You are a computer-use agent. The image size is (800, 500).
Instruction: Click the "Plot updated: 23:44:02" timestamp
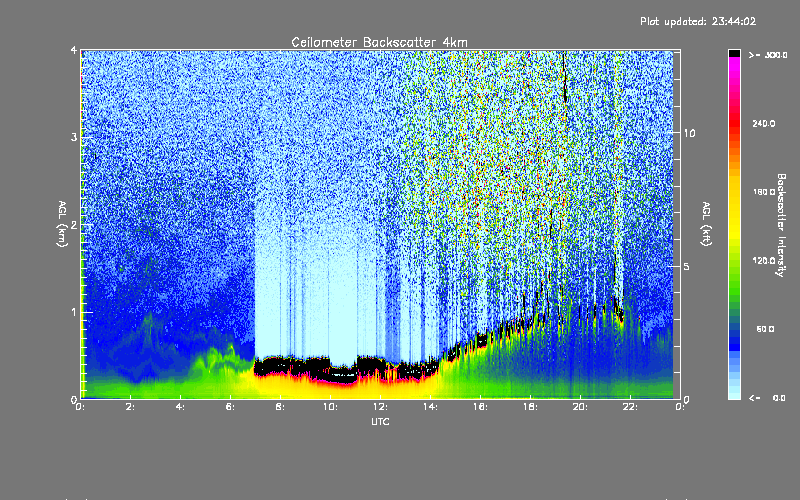point(698,21)
